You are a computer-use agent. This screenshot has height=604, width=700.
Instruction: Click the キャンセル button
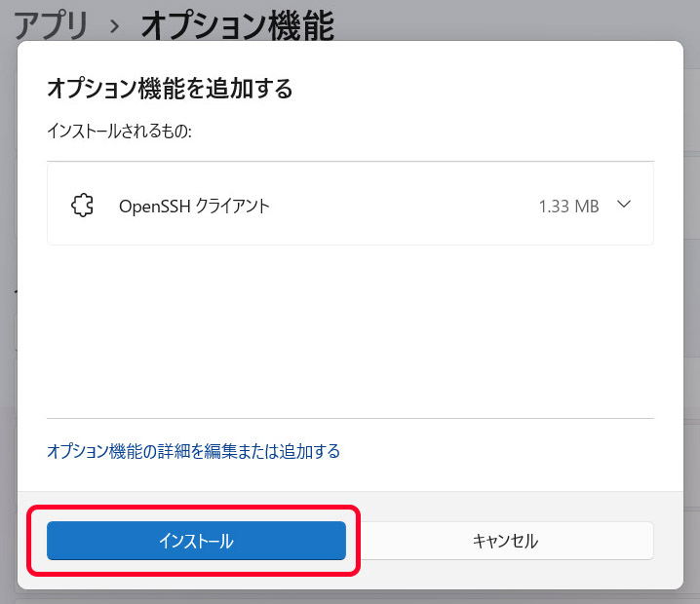pyautogui.click(x=505, y=541)
